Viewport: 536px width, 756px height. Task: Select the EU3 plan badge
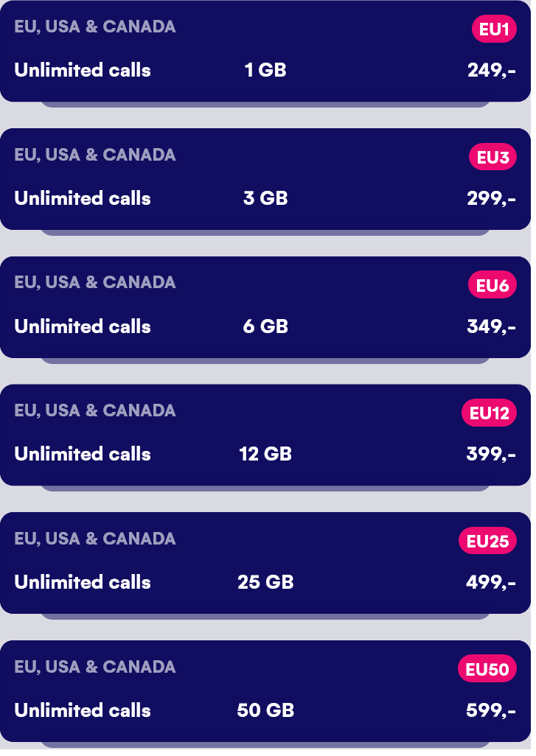coord(492,157)
